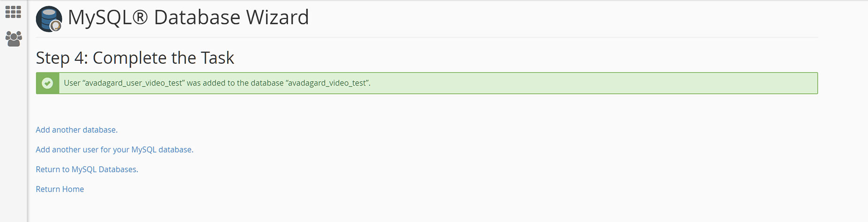Open User Manager people icon in sidebar
868x222 pixels.
tap(13, 38)
